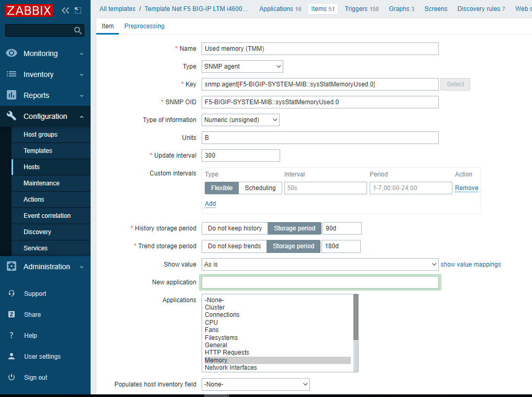Open Populates host inventory field dropdown
Viewport: 532px width, 397px height.
(x=256, y=384)
